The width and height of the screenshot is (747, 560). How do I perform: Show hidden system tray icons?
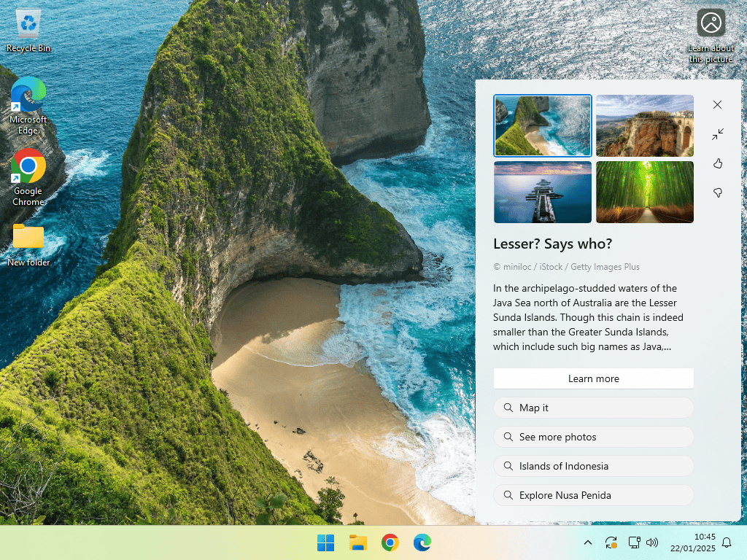pyautogui.click(x=587, y=542)
